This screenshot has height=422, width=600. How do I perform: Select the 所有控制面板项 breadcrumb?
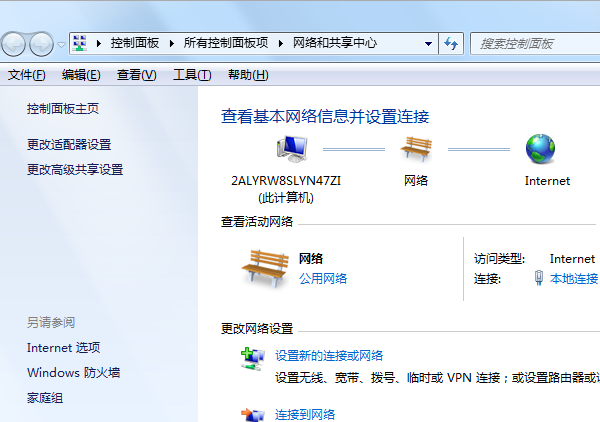coord(226,43)
